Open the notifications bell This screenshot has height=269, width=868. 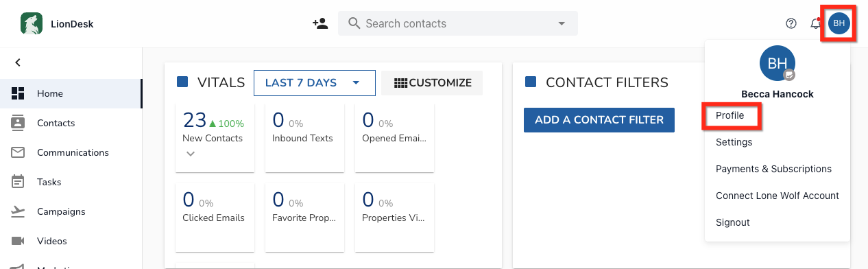coord(815,23)
